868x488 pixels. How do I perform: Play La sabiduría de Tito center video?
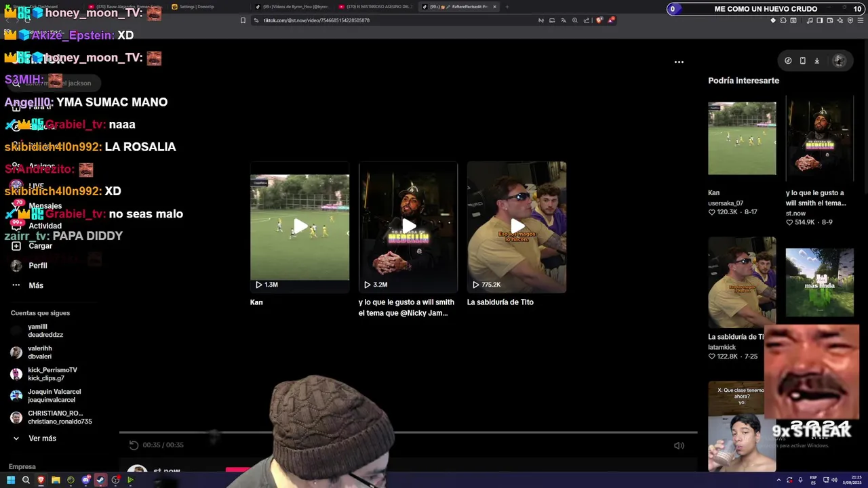pyautogui.click(x=517, y=227)
